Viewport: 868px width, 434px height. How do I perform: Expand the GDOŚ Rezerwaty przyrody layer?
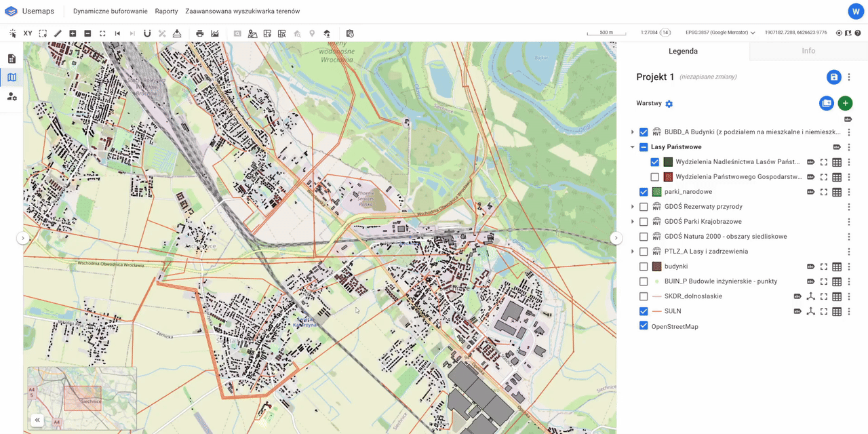(632, 207)
